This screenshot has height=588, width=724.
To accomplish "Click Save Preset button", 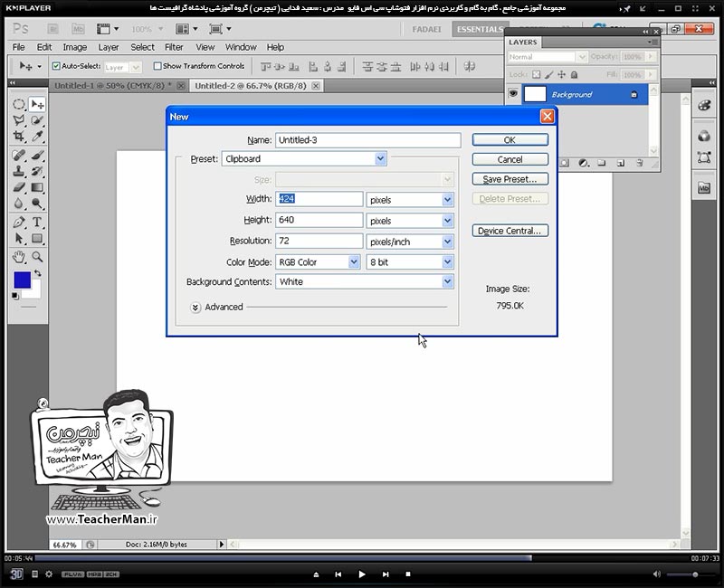I will 510,179.
